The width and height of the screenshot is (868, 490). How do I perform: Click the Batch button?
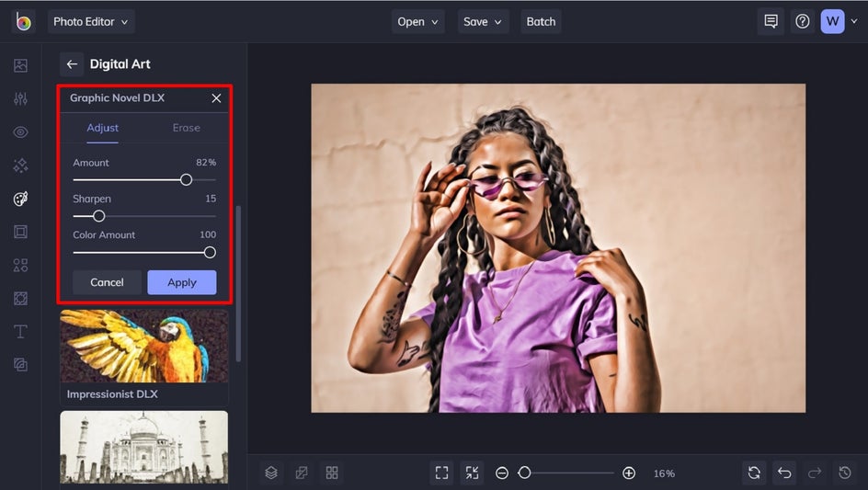pyautogui.click(x=541, y=21)
